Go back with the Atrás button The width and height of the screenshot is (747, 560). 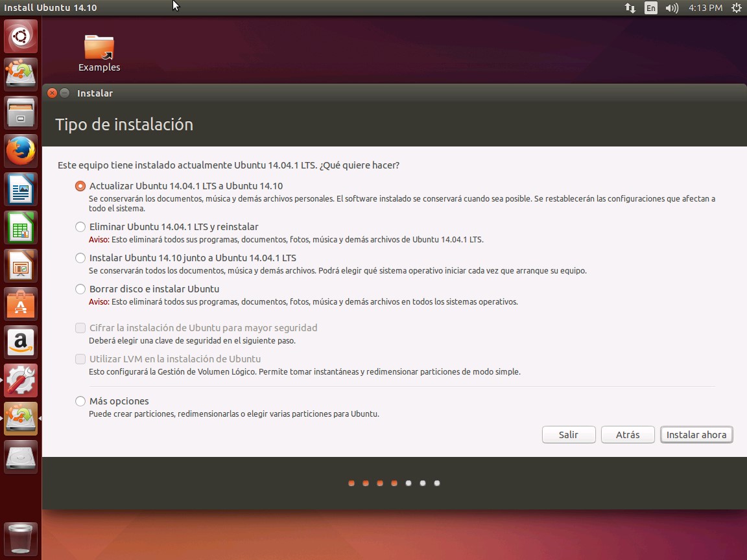point(628,435)
